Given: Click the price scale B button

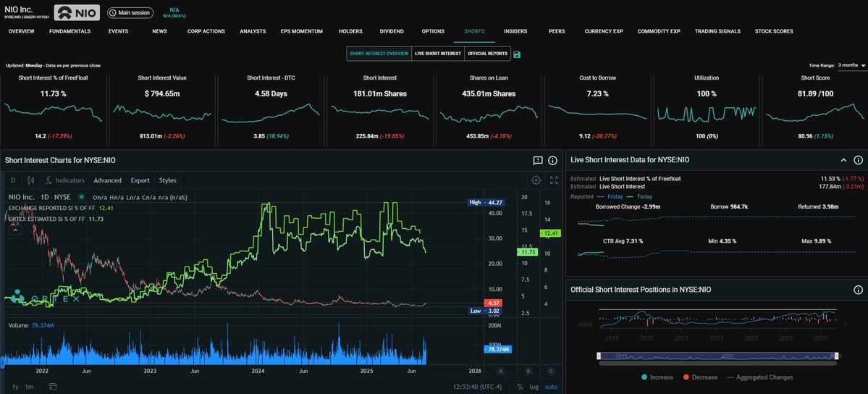Looking at the screenshot, I should click(x=528, y=372).
